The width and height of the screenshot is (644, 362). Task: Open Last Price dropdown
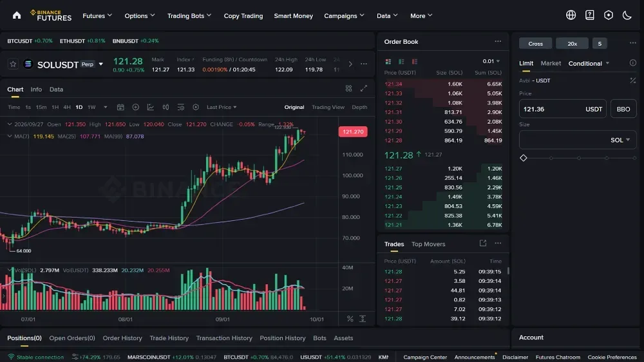click(x=222, y=107)
